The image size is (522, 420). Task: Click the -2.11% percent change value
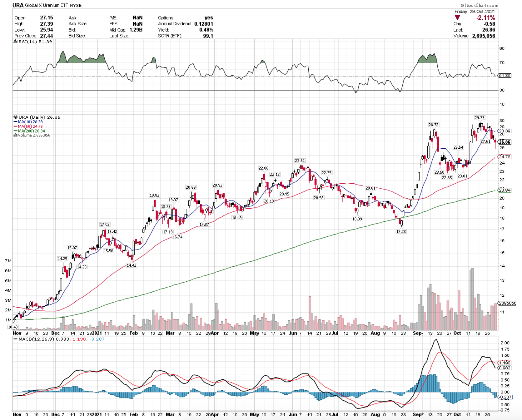[486, 18]
